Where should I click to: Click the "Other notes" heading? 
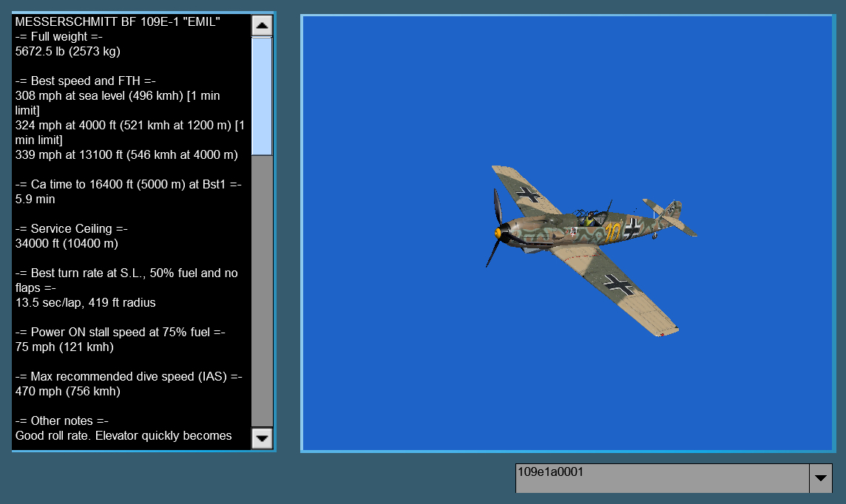[61, 421]
